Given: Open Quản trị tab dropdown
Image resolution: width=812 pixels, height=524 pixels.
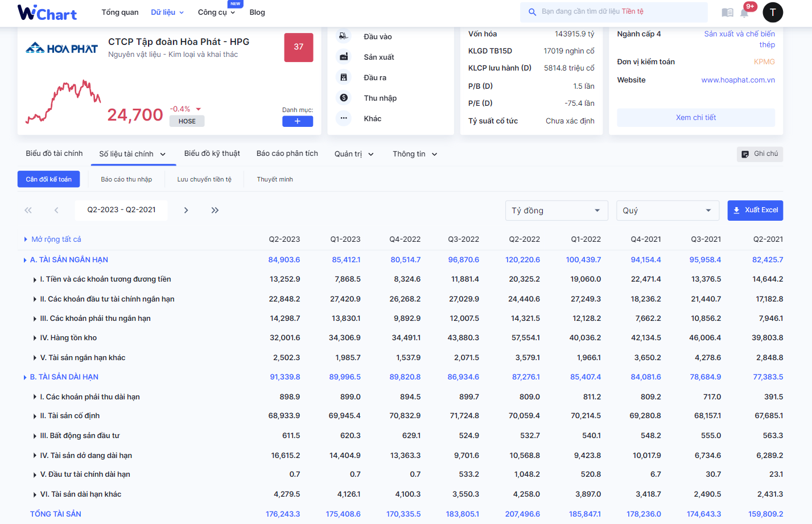Looking at the screenshot, I should pos(354,154).
